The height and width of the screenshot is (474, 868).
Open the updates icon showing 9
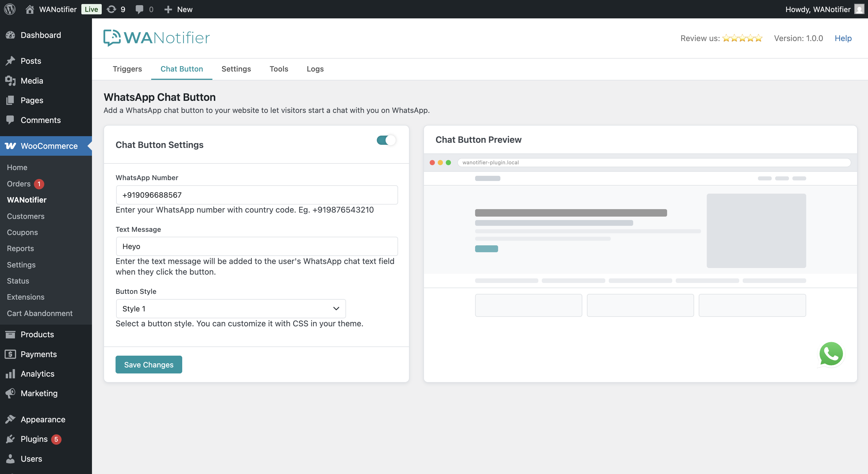tap(116, 9)
